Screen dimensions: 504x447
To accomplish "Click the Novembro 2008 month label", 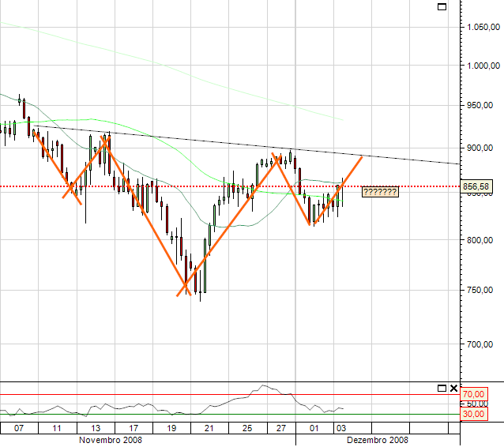I will (111, 440).
